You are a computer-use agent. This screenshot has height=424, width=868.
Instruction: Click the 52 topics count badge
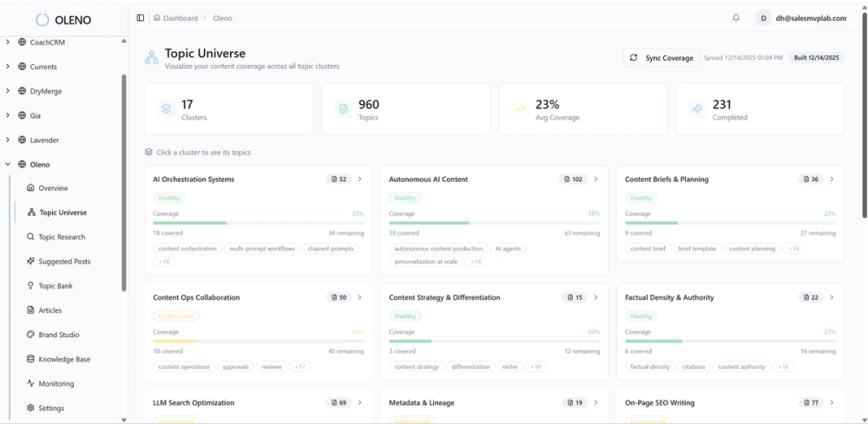click(x=339, y=179)
